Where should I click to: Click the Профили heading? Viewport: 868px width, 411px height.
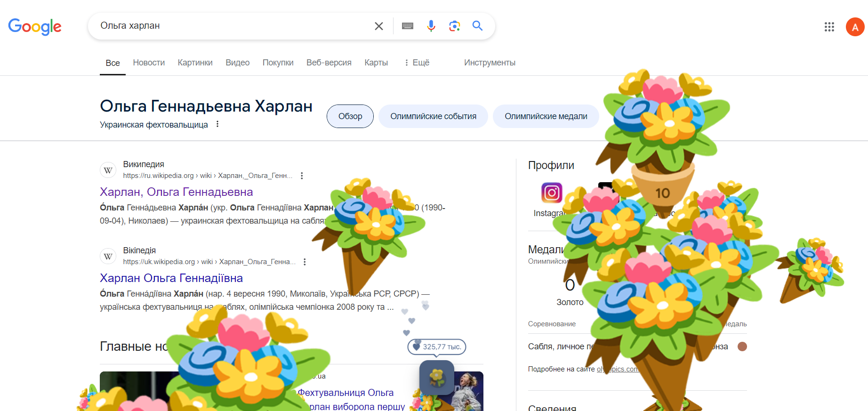point(551,165)
